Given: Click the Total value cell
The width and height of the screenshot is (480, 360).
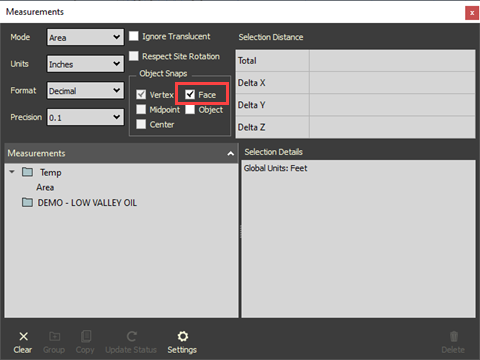Looking at the screenshot, I should click(x=392, y=61).
